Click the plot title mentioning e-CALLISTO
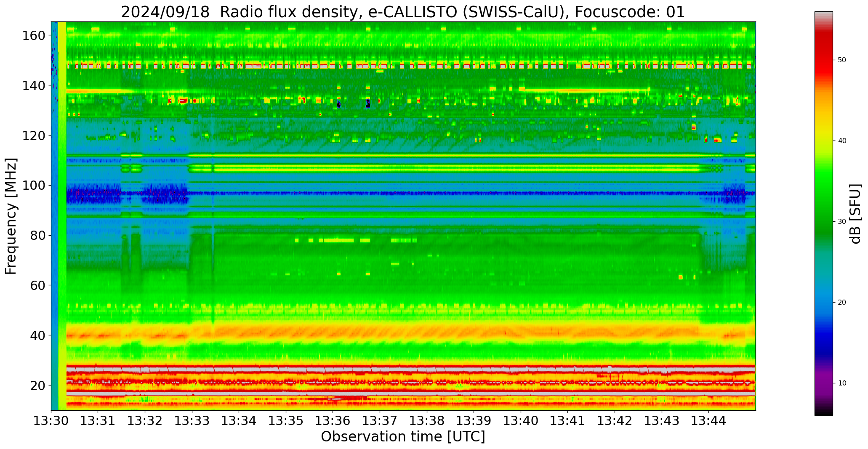 403,12
